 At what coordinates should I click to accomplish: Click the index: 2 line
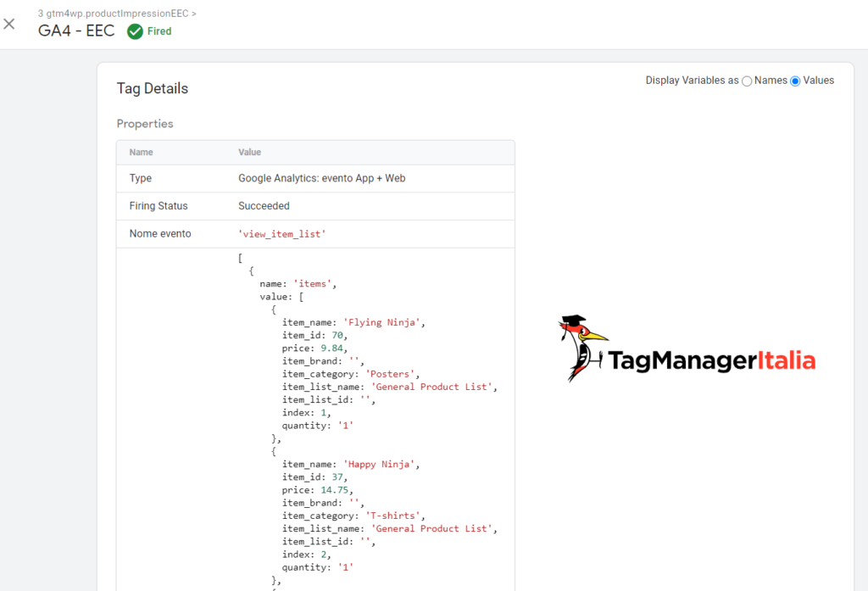pos(306,555)
